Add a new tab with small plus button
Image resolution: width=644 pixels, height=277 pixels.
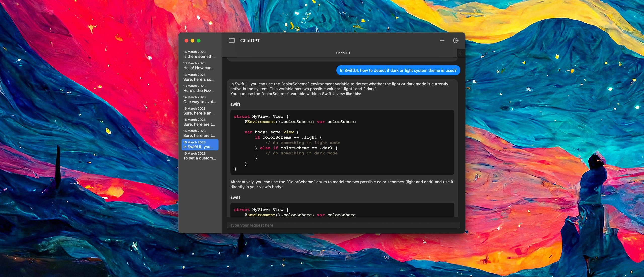461,53
